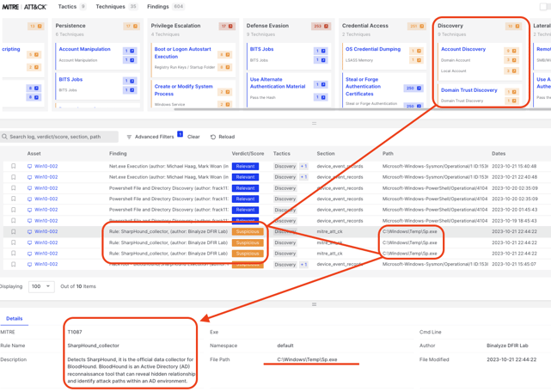Click the count badge beside Boot or Logon Autostart

click(x=224, y=54)
